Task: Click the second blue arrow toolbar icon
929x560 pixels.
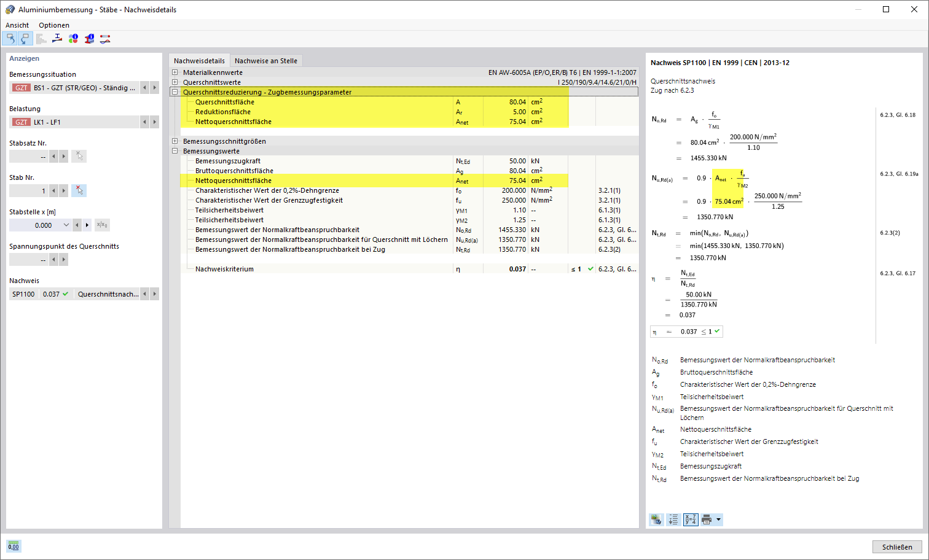Action: click(x=25, y=39)
